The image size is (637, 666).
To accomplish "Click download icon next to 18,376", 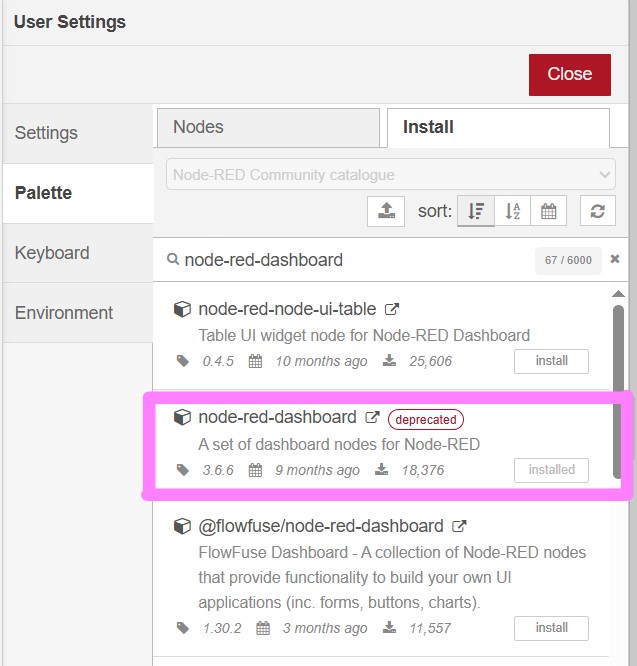I will click(x=381, y=469).
